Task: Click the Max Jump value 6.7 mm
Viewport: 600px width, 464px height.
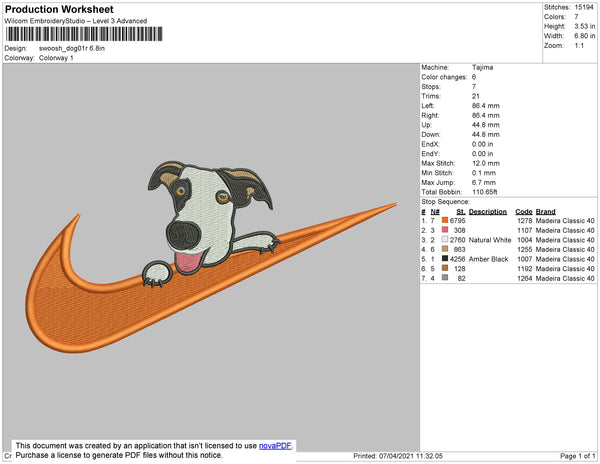Action: pos(484,182)
